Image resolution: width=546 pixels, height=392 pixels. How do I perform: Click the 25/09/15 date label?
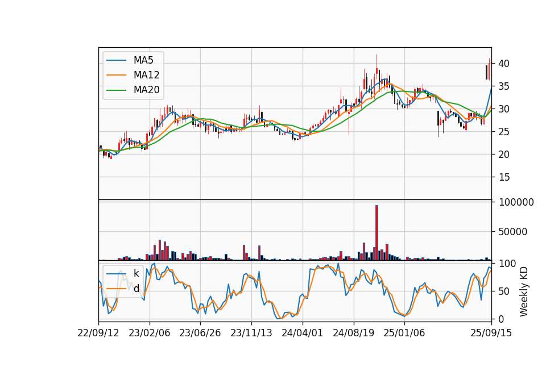pyautogui.click(x=491, y=333)
